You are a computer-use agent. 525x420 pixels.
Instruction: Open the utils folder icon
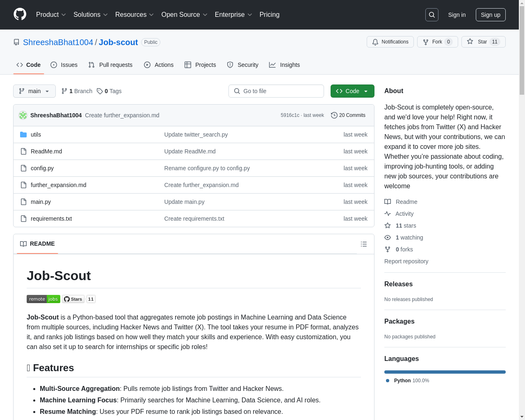(x=23, y=135)
